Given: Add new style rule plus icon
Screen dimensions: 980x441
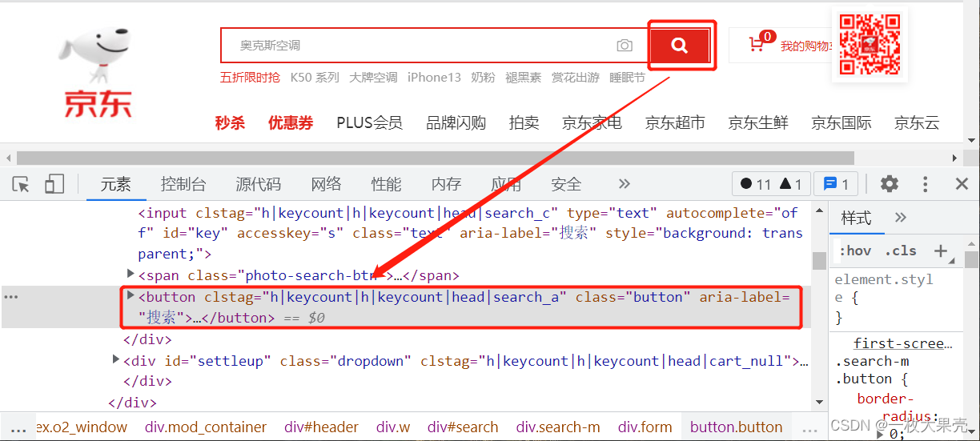Looking at the screenshot, I should 941,251.
